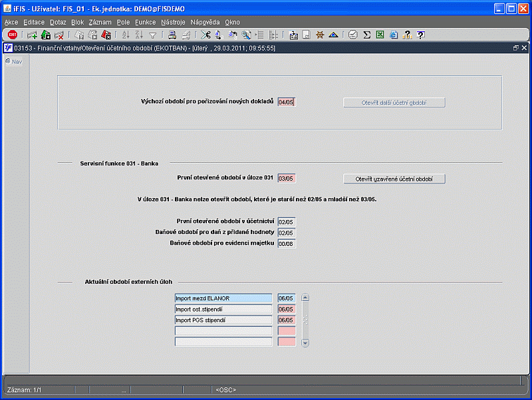The height and width of the screenshot is (400, 532).
Task: Open the Pole menu
Action: [x=123, y=23]
